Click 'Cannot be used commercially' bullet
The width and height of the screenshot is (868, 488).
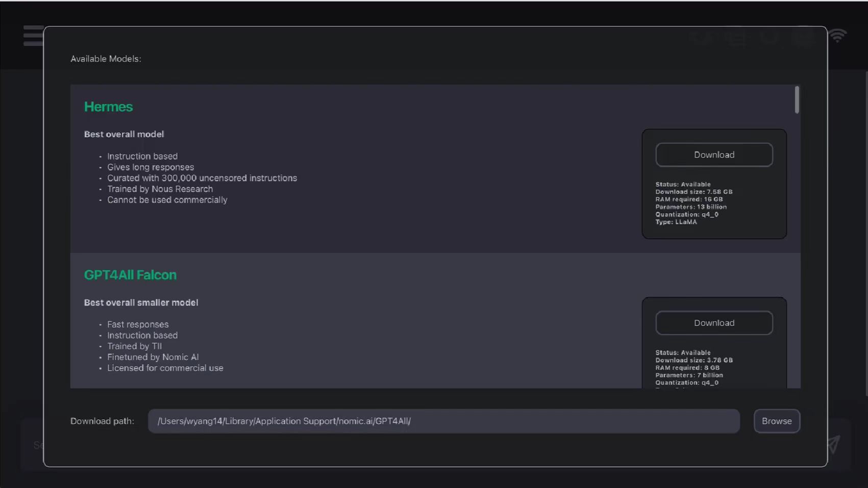pos(167,200)
